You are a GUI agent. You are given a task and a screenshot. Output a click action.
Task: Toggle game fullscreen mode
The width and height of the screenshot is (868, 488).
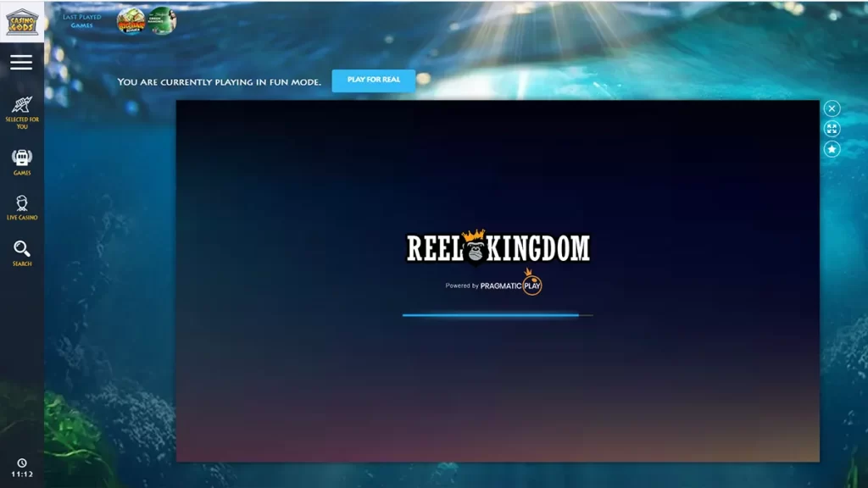pos(832,129)
